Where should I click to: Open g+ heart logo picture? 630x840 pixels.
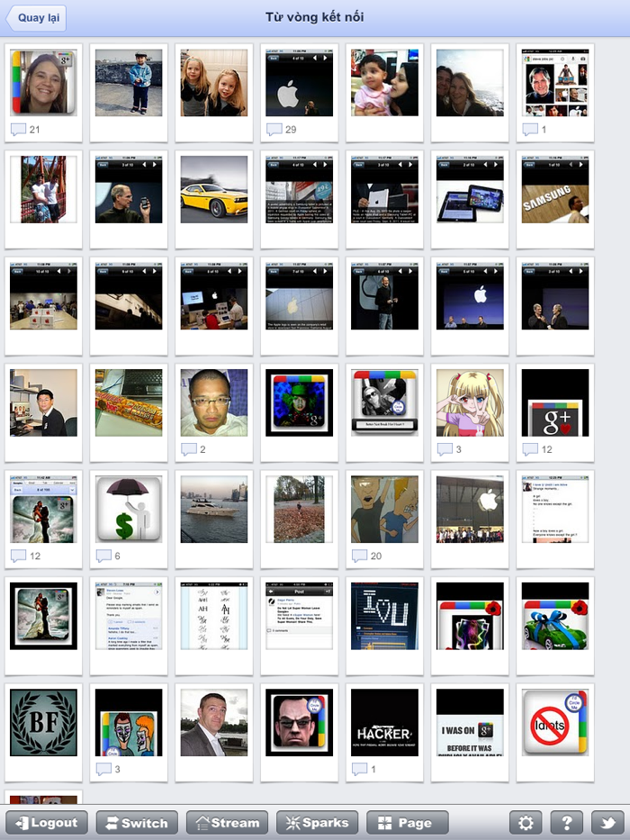click(x=555, y=402)
